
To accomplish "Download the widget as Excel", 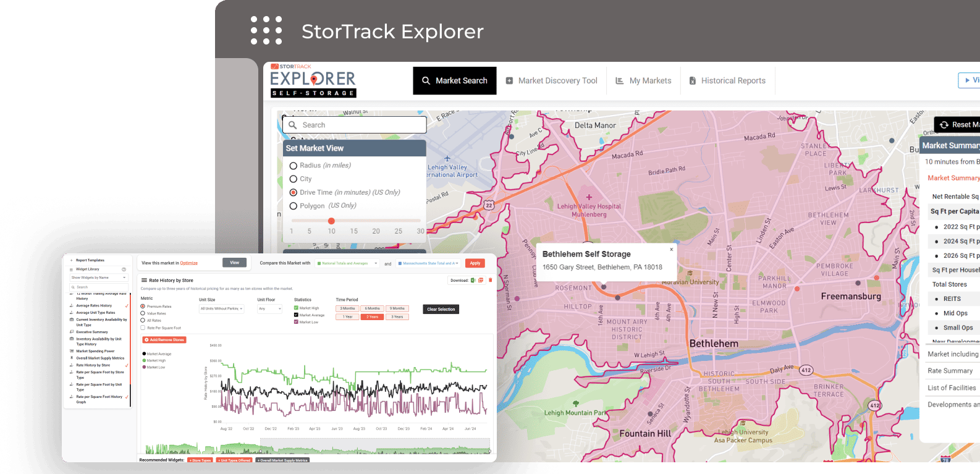I will point(473,280).
